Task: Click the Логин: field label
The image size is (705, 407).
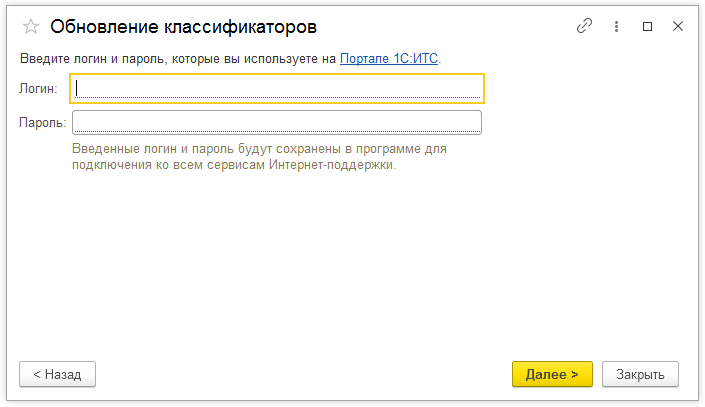Action: [x=38, y=89]
